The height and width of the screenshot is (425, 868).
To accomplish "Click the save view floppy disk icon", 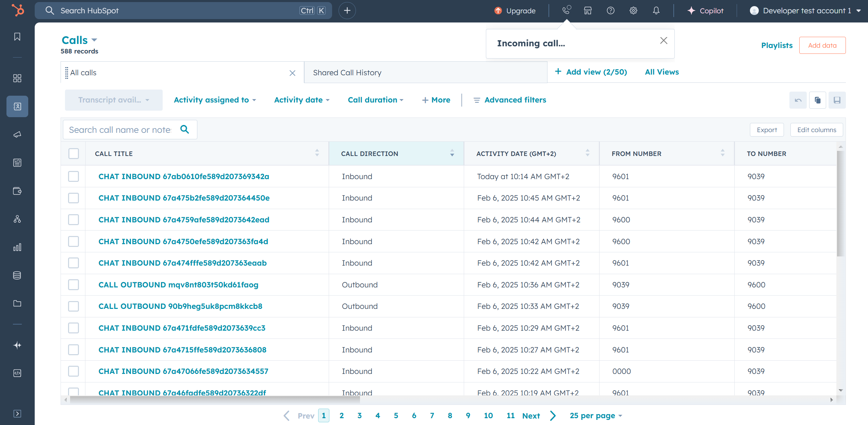I will coord(837,100).
